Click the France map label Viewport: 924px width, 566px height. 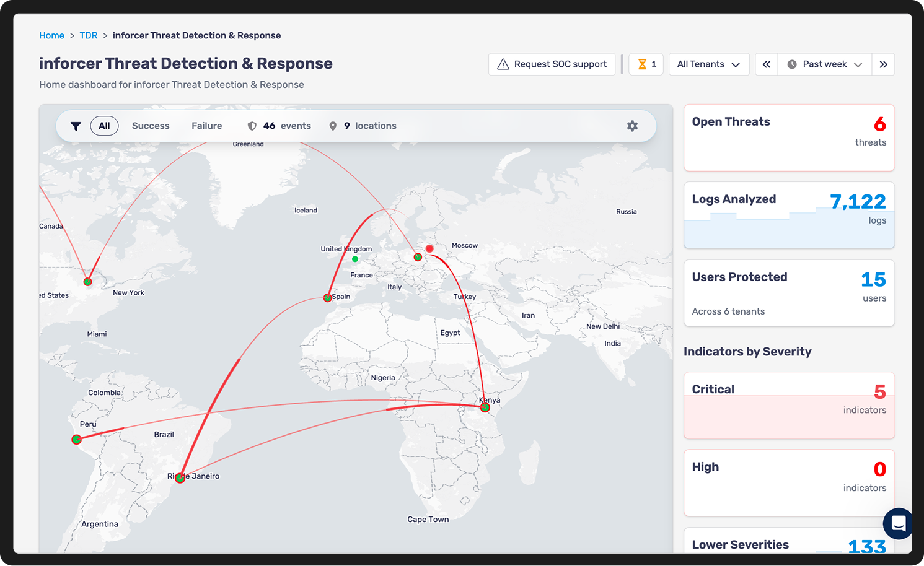[361, 276]
